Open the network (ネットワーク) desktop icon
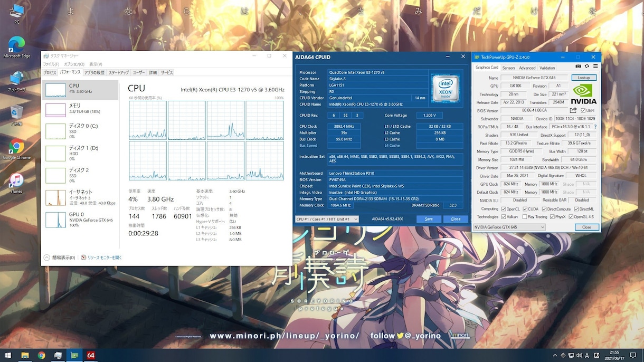Image resolution: width=644 pixels, height=362 pixels. coord(17,82)
